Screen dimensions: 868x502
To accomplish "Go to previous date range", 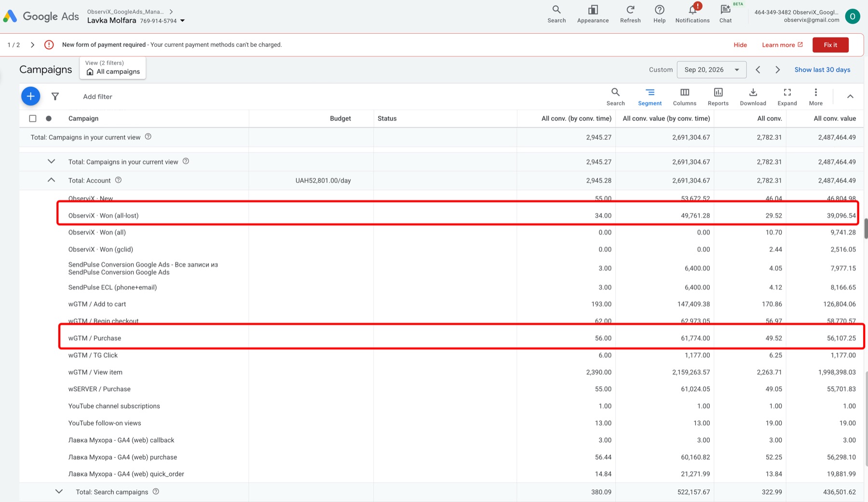I will point(758,70).
